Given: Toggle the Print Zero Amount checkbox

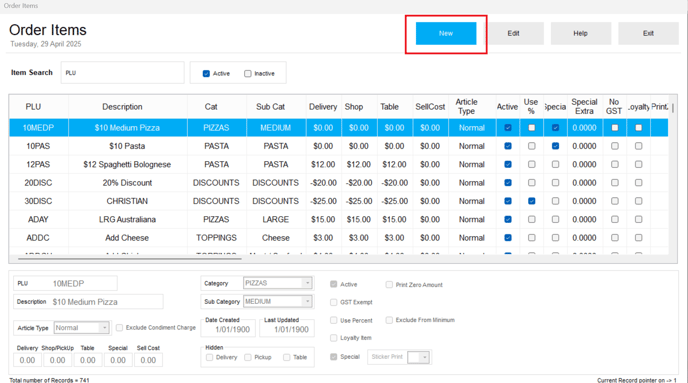Looking at the screenshot, I should tap(389, 285).
